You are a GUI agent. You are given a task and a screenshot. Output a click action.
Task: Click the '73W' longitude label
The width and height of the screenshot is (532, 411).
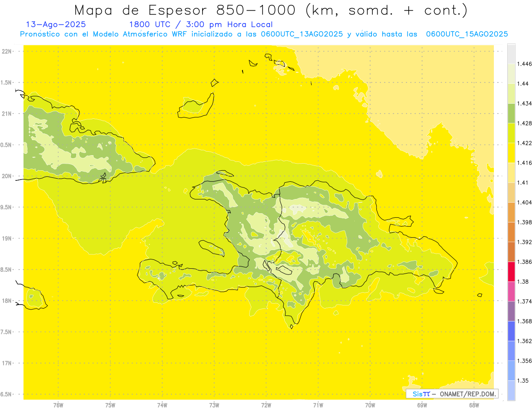214,405
